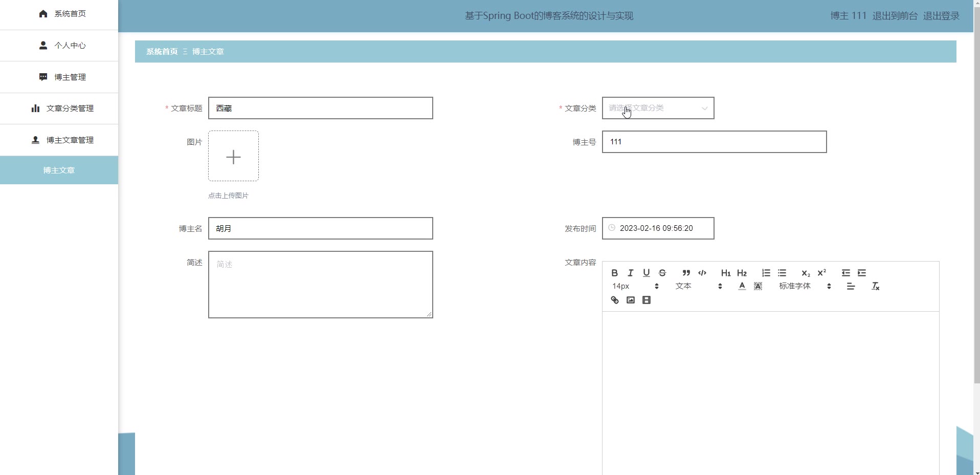Click 退出登录 to log out
Screen dimensions: 980x475
click(x=941, y=16)
